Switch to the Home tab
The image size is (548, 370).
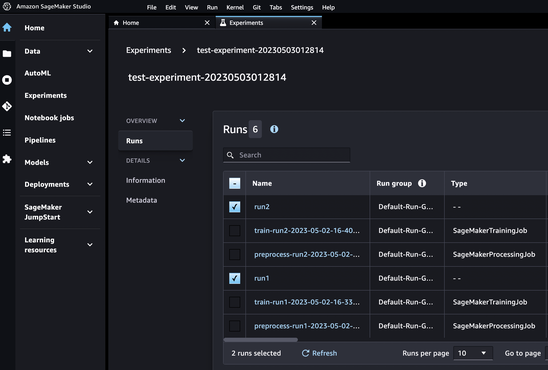click(x=161, y=23)
